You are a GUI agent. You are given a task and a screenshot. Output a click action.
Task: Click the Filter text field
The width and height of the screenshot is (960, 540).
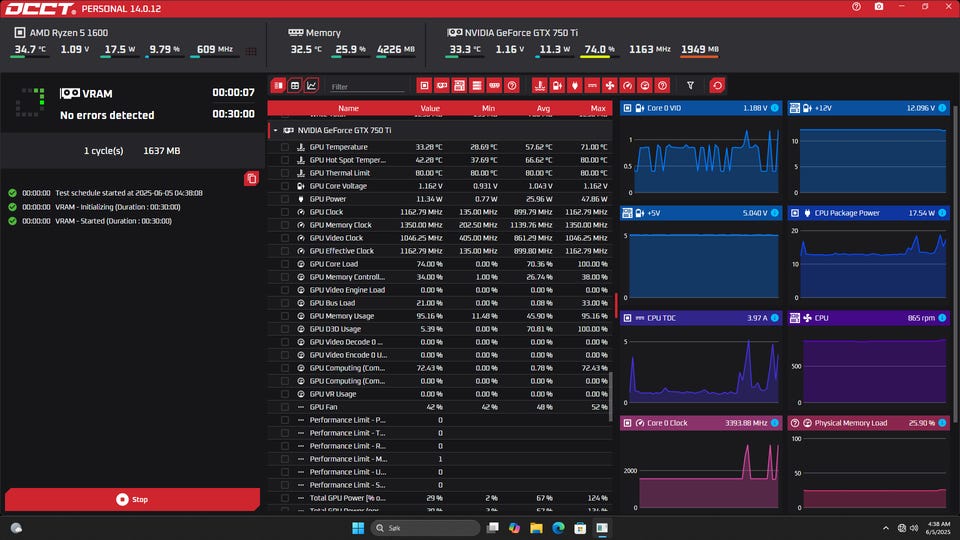(367, 86)
